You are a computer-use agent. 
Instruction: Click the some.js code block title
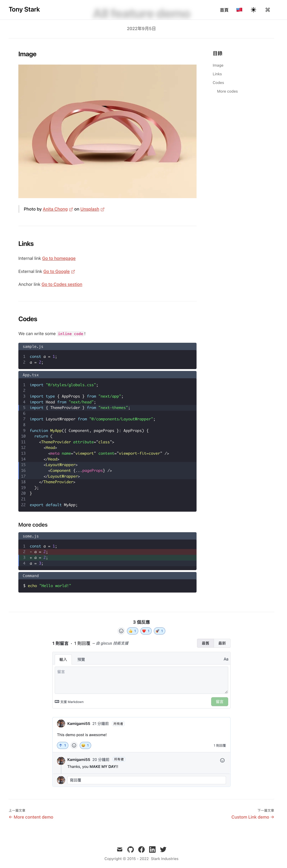31,536
